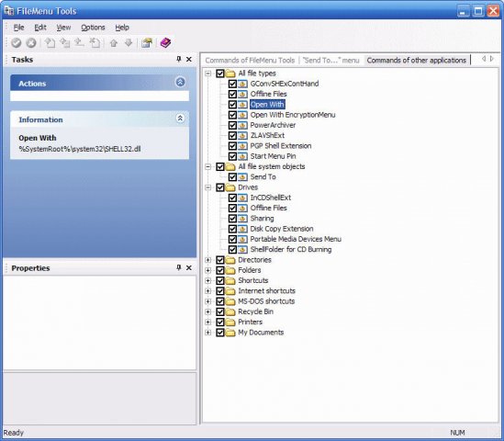Click the Cancel Changes X toolbar icon
Viewport: 504px width, 441px height.
point(31,43)
